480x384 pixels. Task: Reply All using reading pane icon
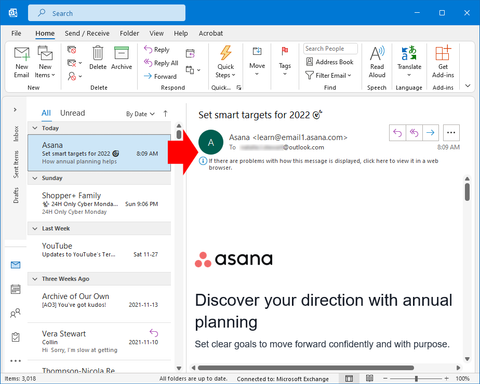click(414, 133)
